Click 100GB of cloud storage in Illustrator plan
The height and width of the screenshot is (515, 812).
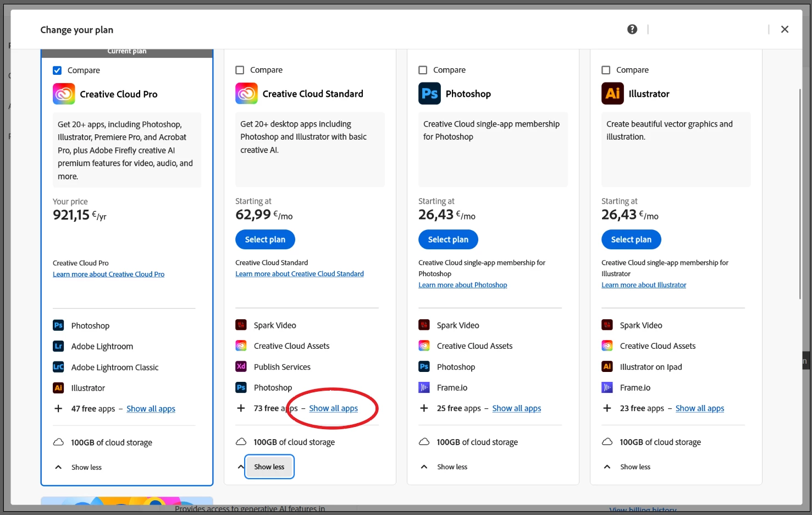point(660,442)
